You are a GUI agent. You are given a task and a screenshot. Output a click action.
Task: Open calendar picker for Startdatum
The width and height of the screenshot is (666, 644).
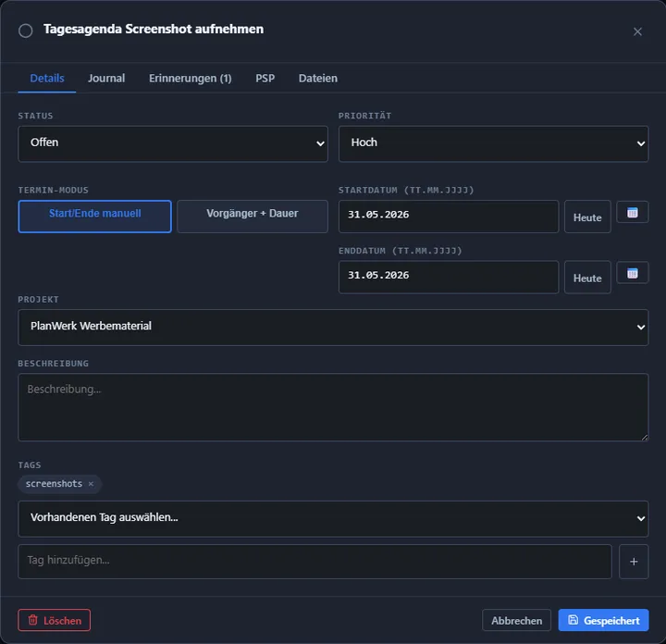[633, 212]
